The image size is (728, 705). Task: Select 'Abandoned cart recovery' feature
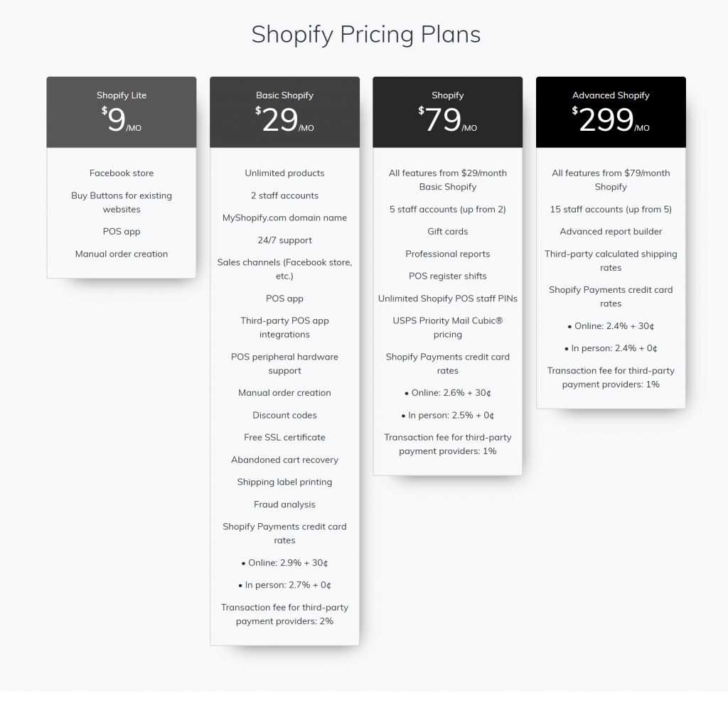[x=284, y=460]
